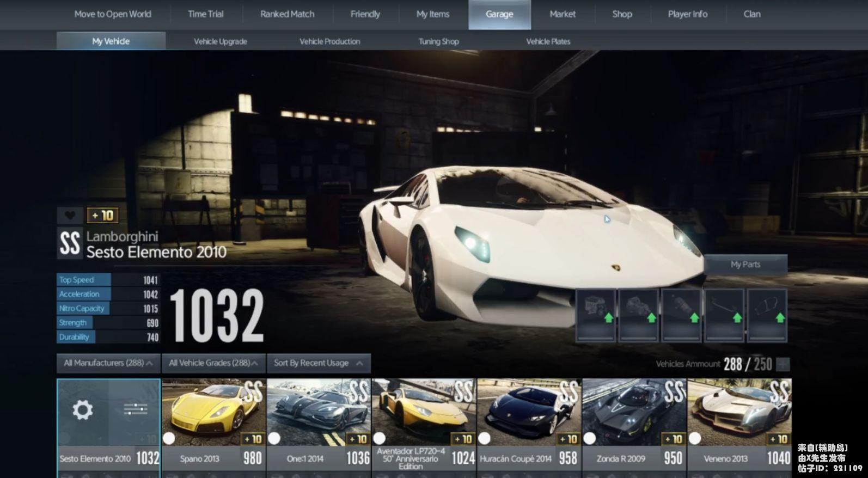Click the SS grade badge beside Lamborghini
868x478 pixels.
point(70,243)
